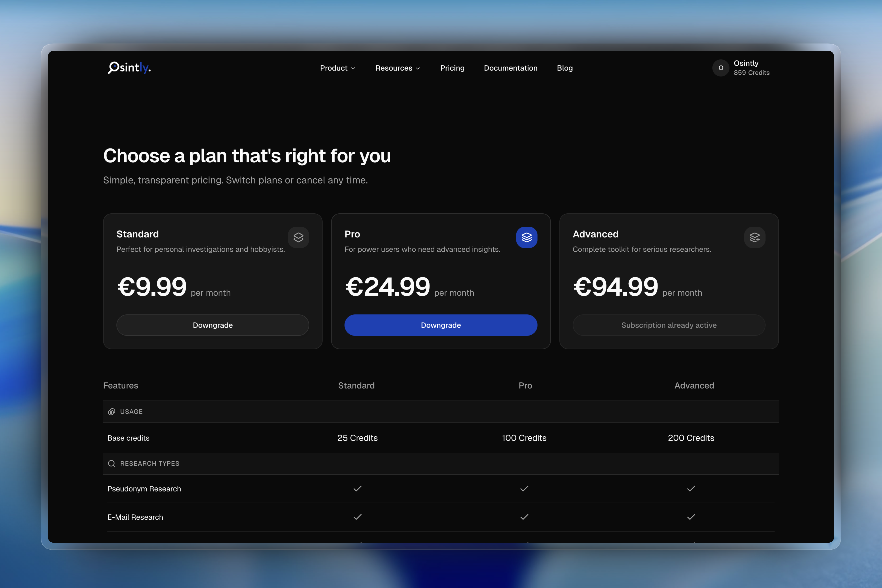Click the blue Pro plan stack icon
This screenshot has height=588, width=882.
[526, 237]
